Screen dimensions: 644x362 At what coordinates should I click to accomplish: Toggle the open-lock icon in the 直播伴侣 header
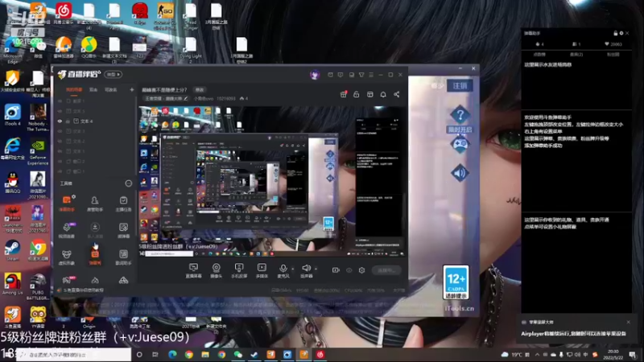click(x=357, y=94)
